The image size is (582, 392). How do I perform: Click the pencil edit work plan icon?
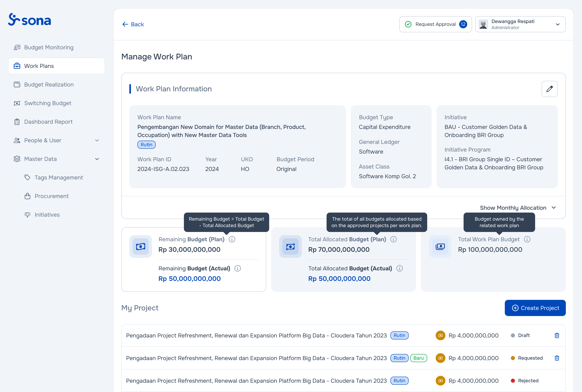(x=549, y=89)
